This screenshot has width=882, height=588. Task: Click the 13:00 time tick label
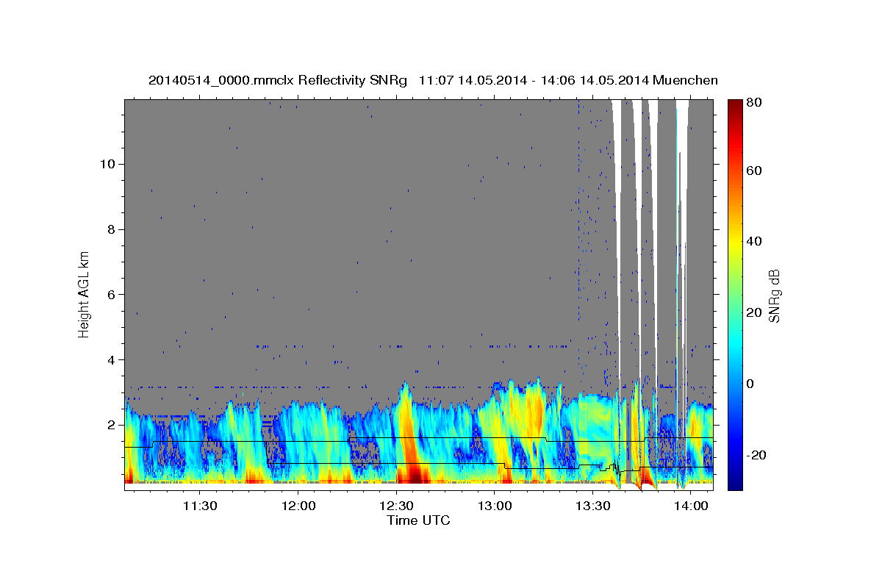tap(495, 506)
